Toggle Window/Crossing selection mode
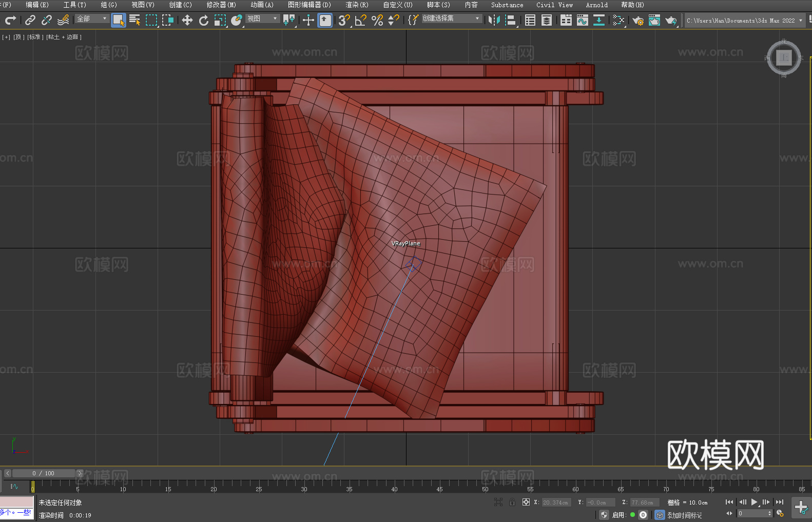812x522 pixels. click(168, 20)
